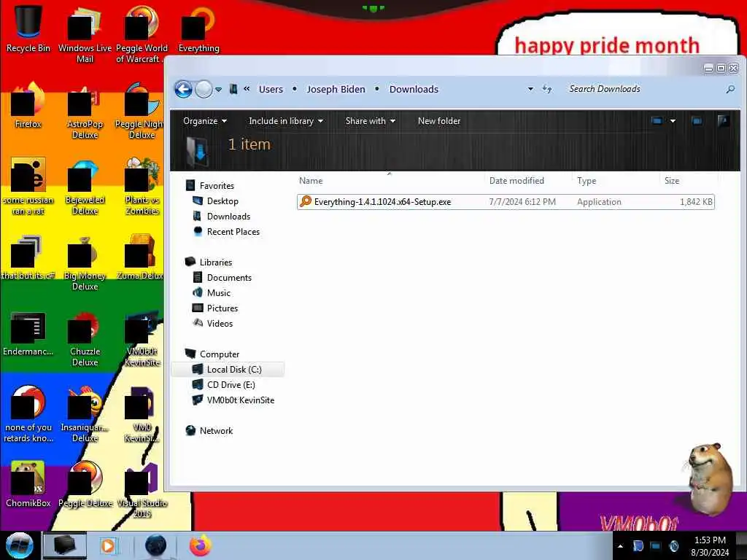Open the help icon in the toolbar
The image size is (747, 560).
[x=723, y=121]
